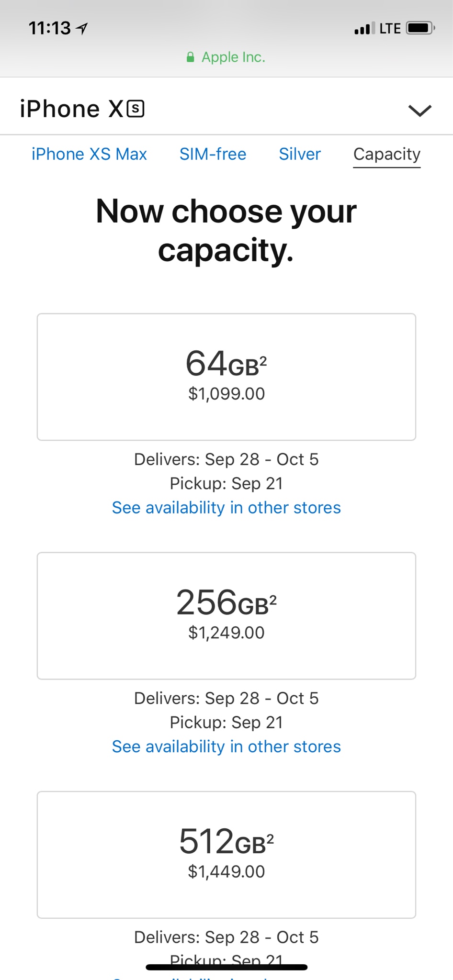Switch to the SIM-free carrier step

coord(213,154)
